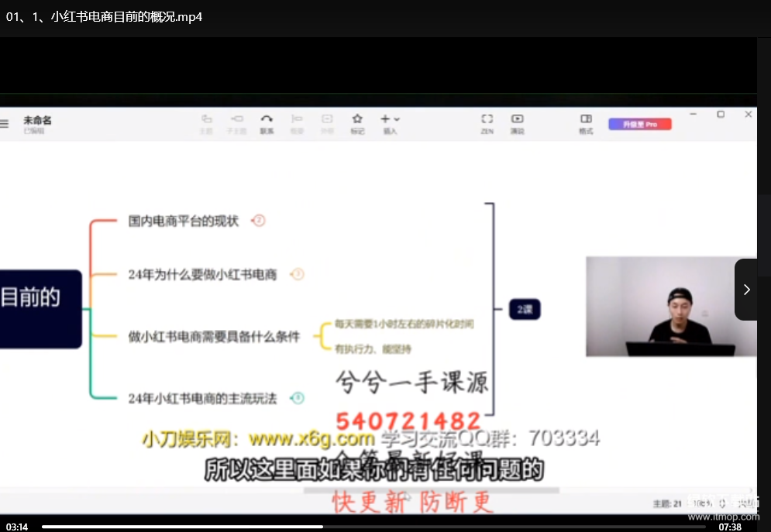Click the horizontal scrollbar of the XMind canvas
Viewport: 771px width, 532px height.
pos(432,489)
